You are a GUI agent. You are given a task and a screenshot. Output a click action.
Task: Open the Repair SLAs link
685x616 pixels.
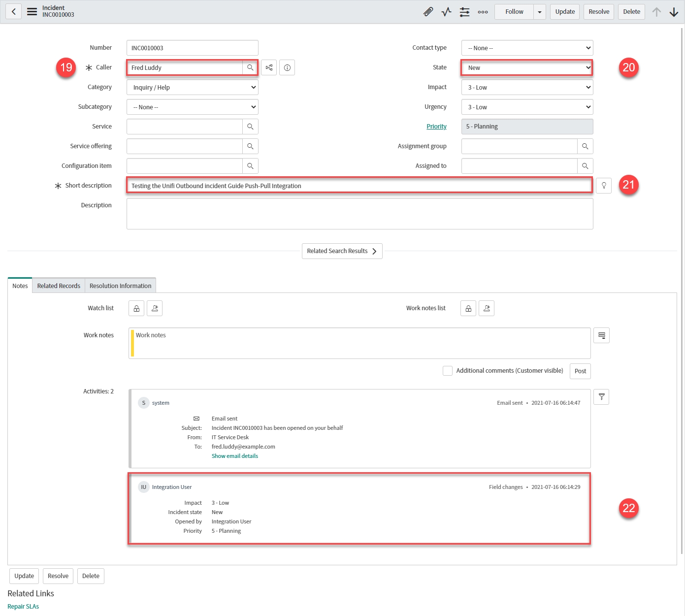(x=23, y=606)
